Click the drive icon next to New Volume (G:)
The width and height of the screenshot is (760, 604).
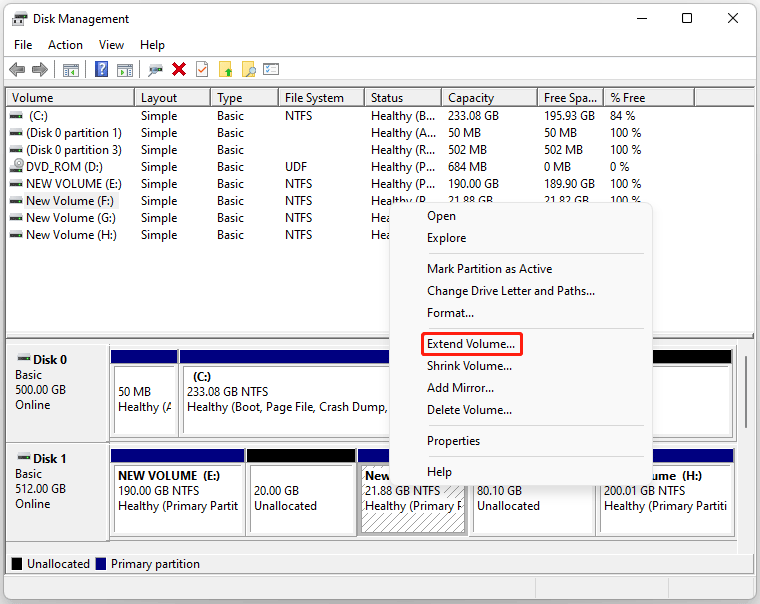click(16, 218)
